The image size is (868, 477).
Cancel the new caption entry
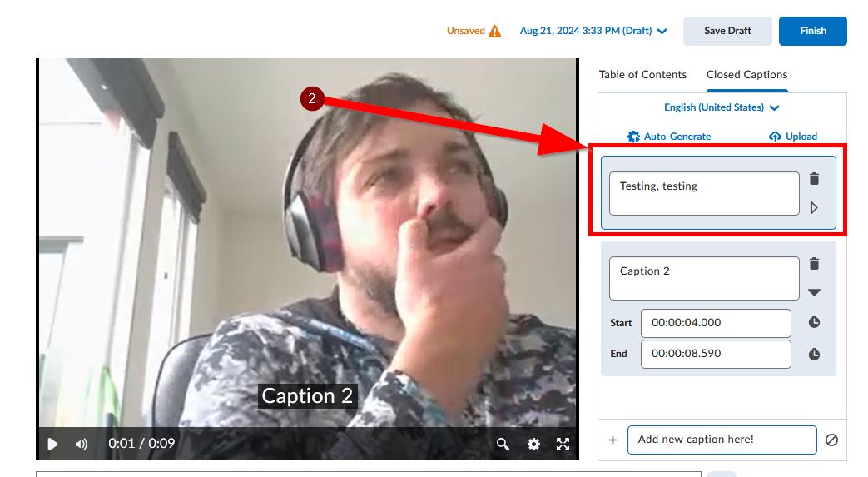[831, 440]
